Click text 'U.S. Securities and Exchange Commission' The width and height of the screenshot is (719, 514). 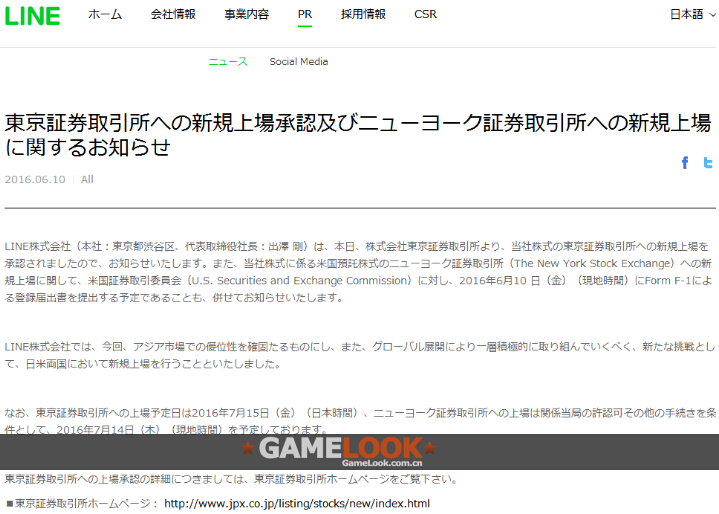click(300, 280)
